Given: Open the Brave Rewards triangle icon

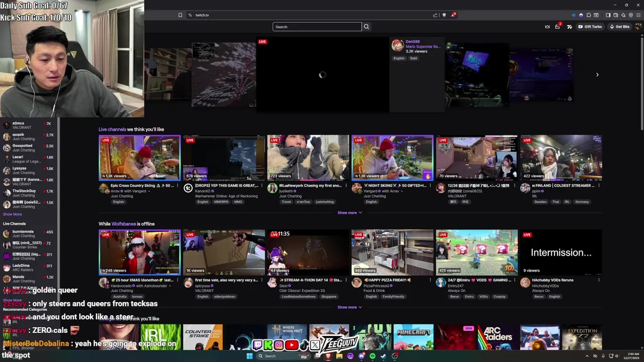Looking at the screenshot, I should tap(453, 15).
